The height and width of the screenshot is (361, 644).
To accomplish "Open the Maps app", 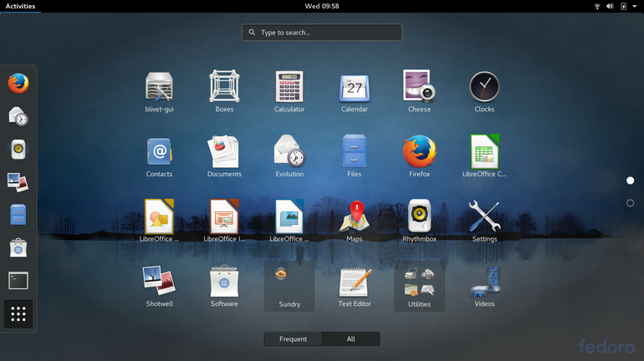I will [x=355, y=221].
